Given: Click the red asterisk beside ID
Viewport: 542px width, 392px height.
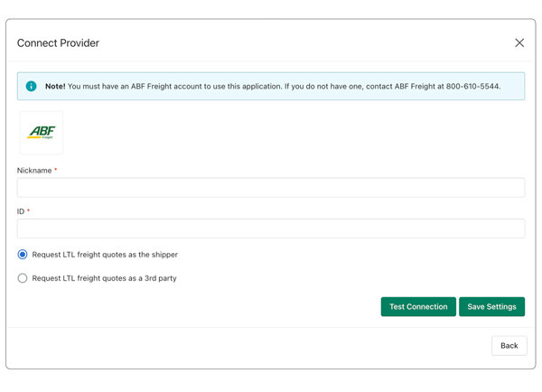Looking at the screenshot, I should [29, 211].
